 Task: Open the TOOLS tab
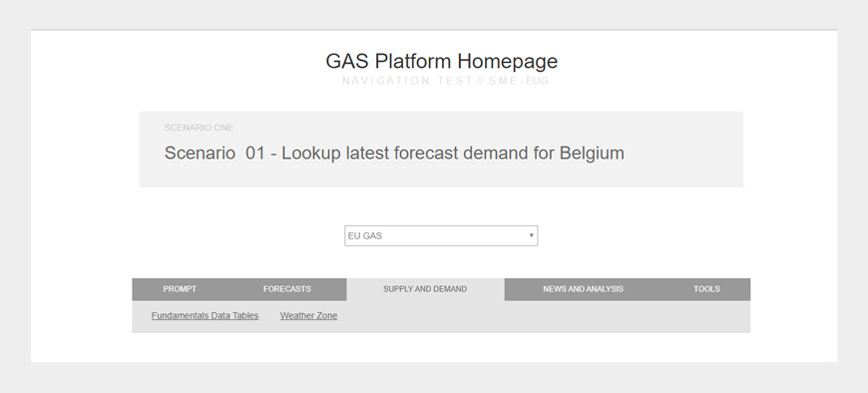(x=706, y=289)
